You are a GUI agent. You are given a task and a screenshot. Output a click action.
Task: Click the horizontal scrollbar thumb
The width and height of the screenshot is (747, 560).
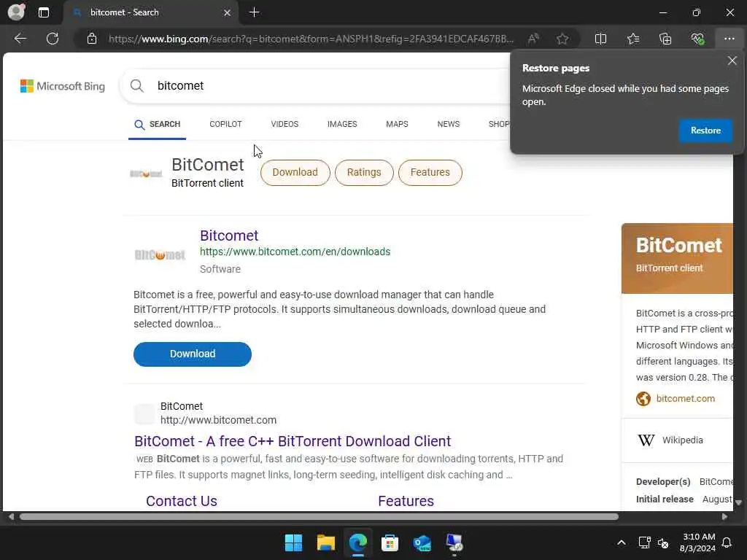[x=319, y=517]
